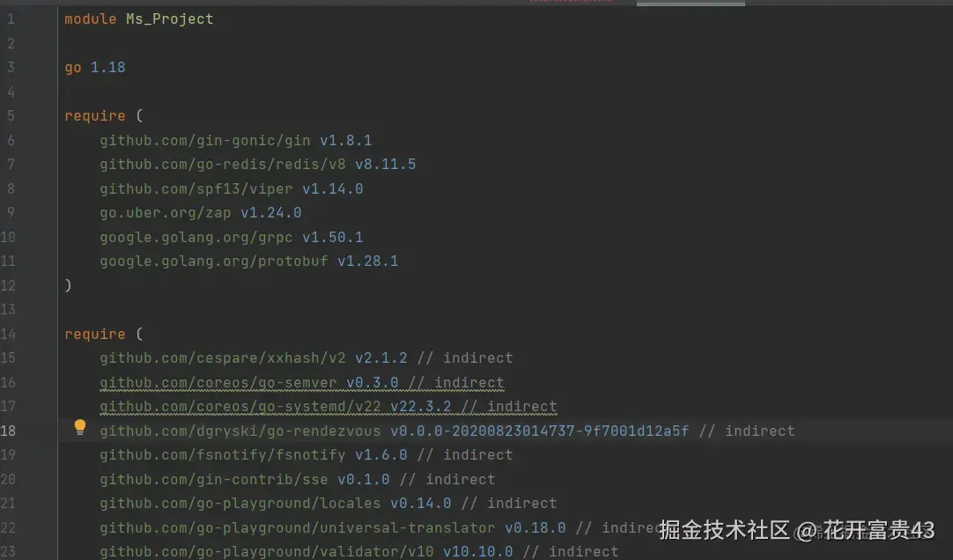Viewport: 953px width, 560px height.
Task: Click closing parenthesis on line 12
Action: click(68, 285)
